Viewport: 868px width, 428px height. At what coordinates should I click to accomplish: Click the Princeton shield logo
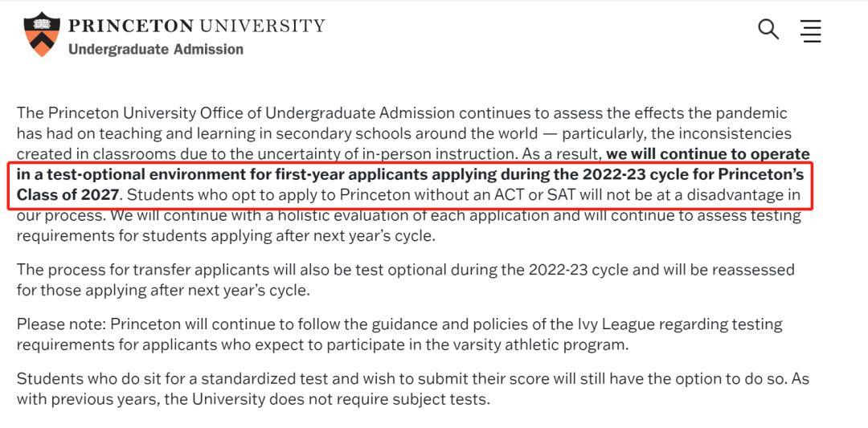point(43,35)
